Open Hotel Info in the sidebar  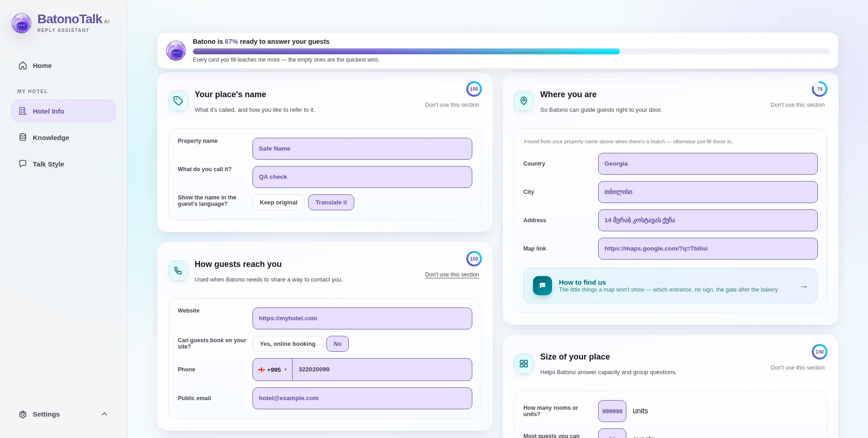(x=63, y=111)
